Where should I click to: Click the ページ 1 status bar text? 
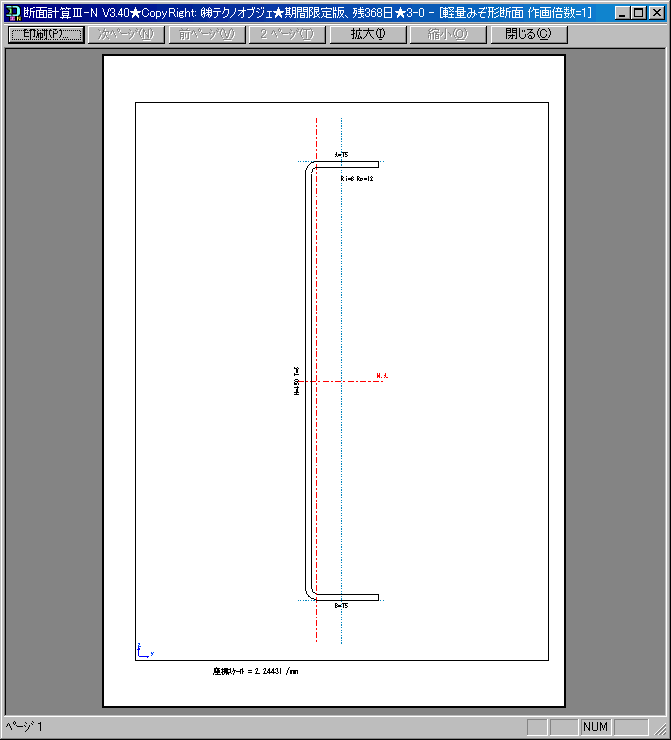click(26, 727)
